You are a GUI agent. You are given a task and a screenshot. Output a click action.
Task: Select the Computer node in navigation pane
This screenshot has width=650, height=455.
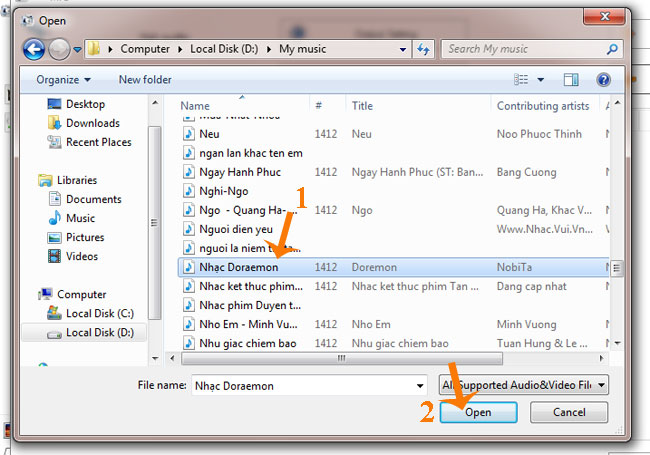click(x=72, y=294)
